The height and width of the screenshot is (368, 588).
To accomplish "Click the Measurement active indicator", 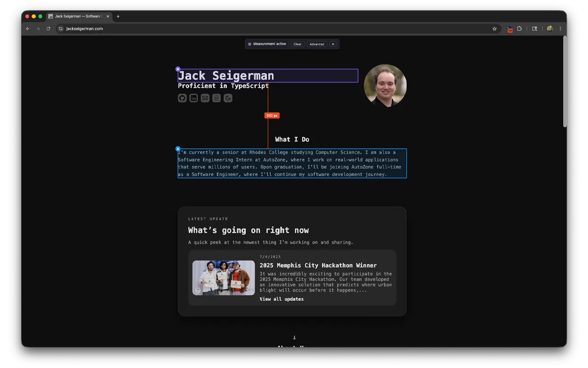I will coord(267,44).
